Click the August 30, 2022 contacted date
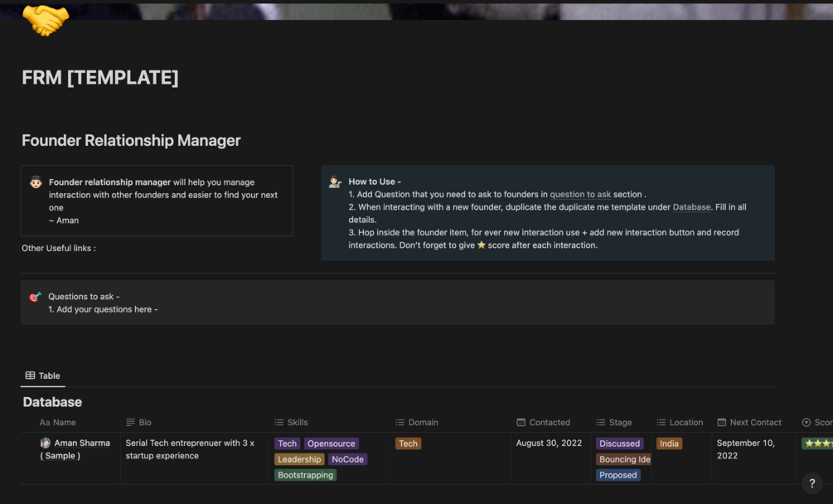Image resolution: width=833 pixels, height=504 pixels. 549,443
